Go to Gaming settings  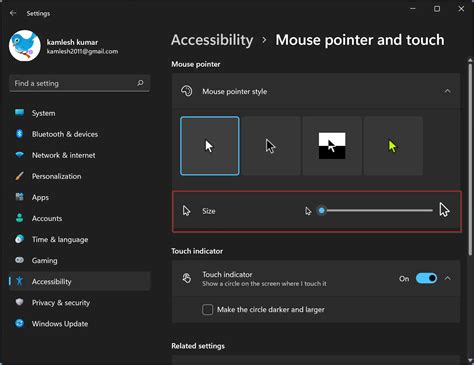[80, 260]
